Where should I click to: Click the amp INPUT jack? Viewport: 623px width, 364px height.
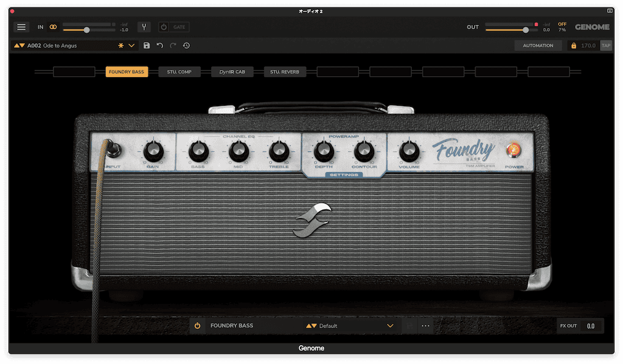(114, 149)
